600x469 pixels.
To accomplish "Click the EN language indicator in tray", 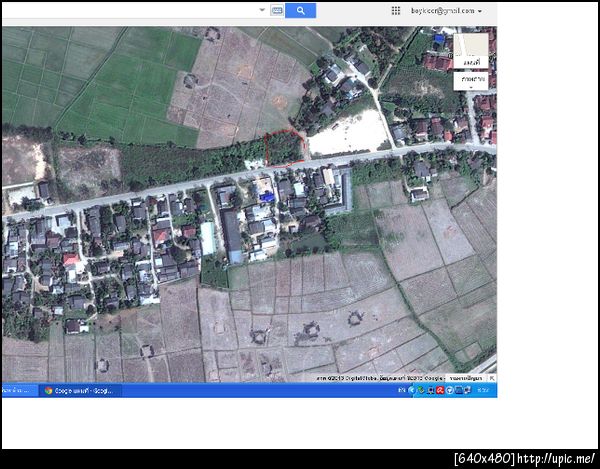I will pos(402,390).
